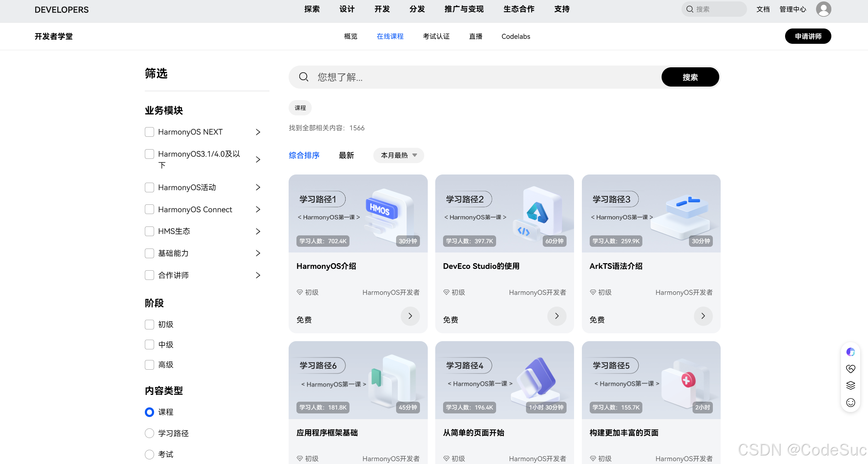Click the layers icon in the floating sidebar
Viewport: 868px width, 464px height.
click(851, 385)
